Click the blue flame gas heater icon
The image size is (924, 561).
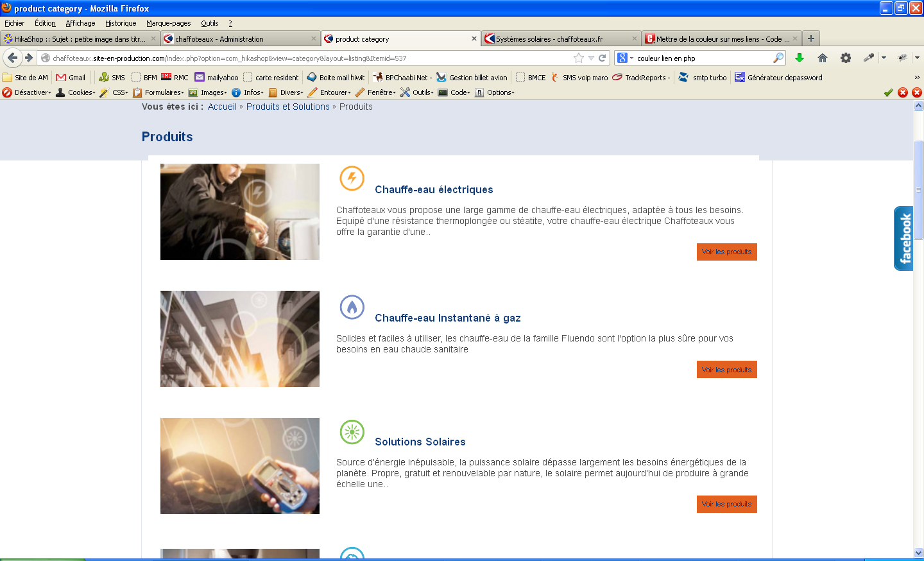point(352,307)
